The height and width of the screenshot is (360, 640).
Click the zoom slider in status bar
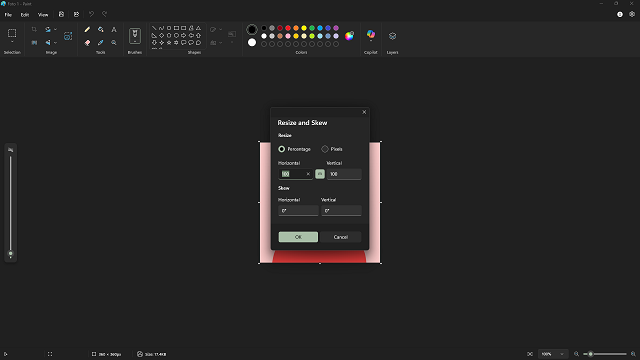(x=604, y=354)
